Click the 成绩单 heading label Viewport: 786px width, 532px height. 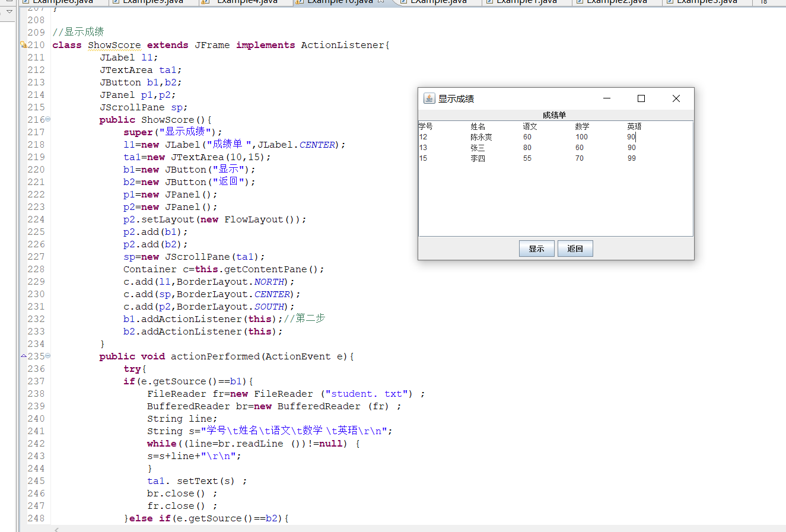click(555, 115)
